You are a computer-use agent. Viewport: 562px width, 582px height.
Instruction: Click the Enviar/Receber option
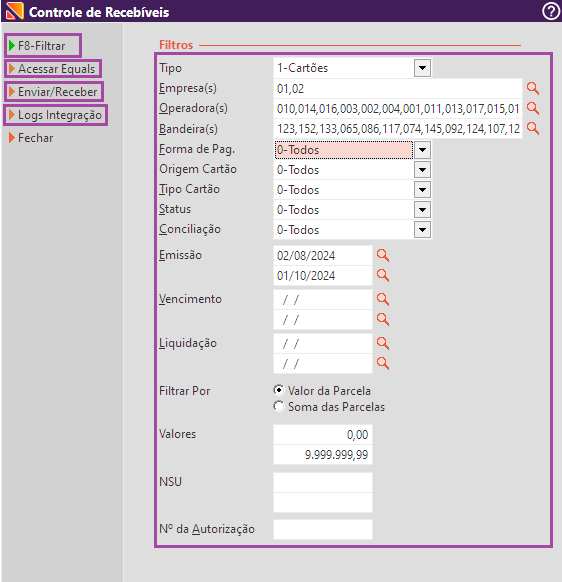(x=54, y=92)
